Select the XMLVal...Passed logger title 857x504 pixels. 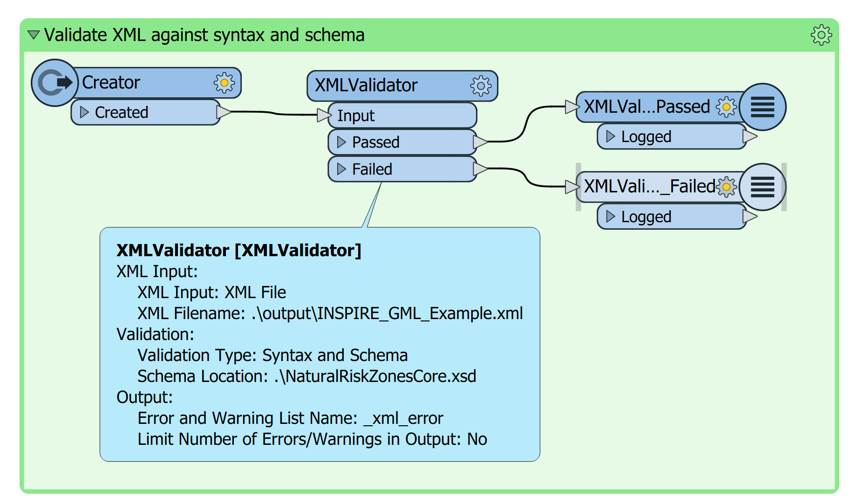(647, 107)
